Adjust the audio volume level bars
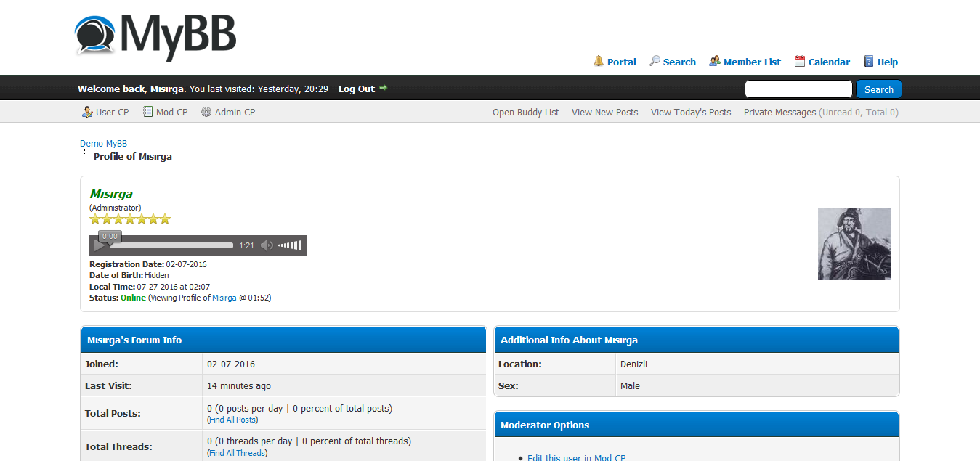The width and height of the screenshot is (980, 461). pyautogui.click(x=290, y=245)
